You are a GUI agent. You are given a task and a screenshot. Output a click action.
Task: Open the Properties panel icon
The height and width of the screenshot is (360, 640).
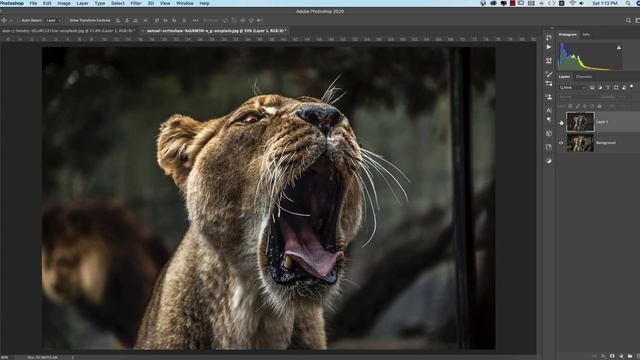pos(549,60)
